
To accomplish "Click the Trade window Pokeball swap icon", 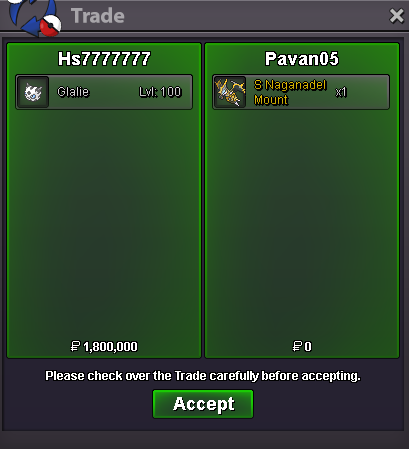I will (34, 17).
